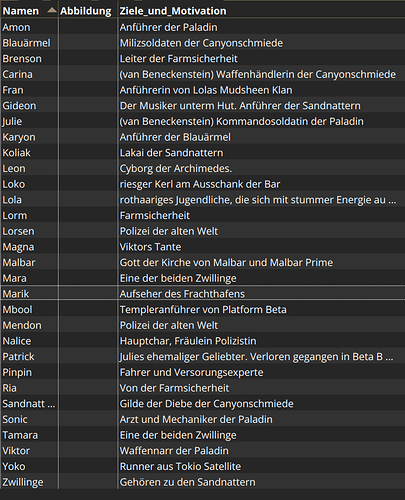Click the sort arrow in Namen header

52,10
